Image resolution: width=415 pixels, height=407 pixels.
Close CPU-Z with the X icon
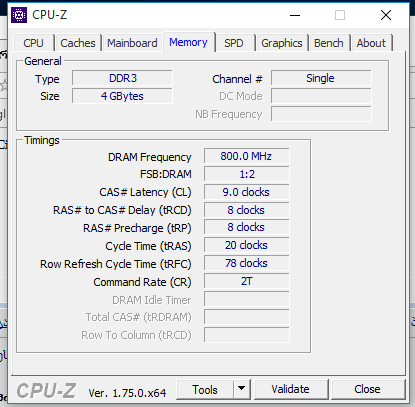[x=386, y=15]
